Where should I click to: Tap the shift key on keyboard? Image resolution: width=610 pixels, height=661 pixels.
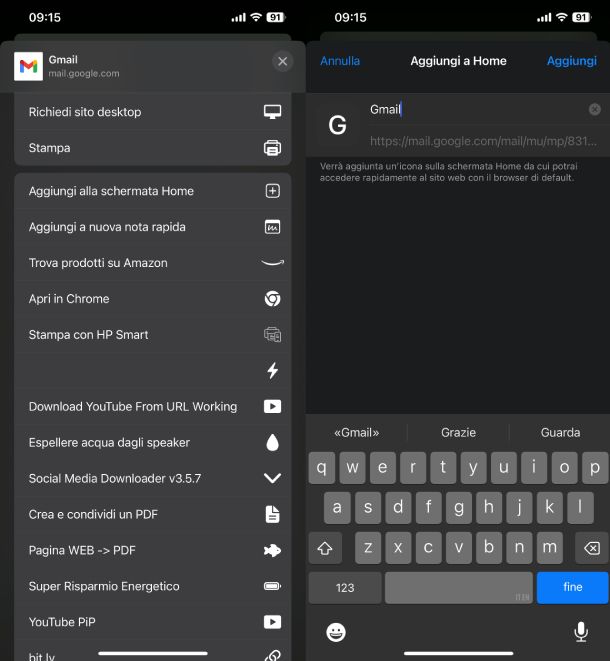click(325, 548)
